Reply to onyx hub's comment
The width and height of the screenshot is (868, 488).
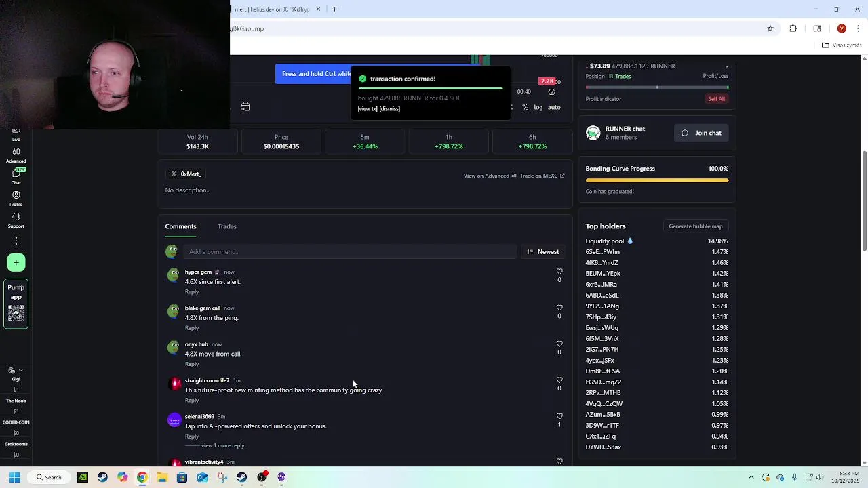(x=192, y=364)
